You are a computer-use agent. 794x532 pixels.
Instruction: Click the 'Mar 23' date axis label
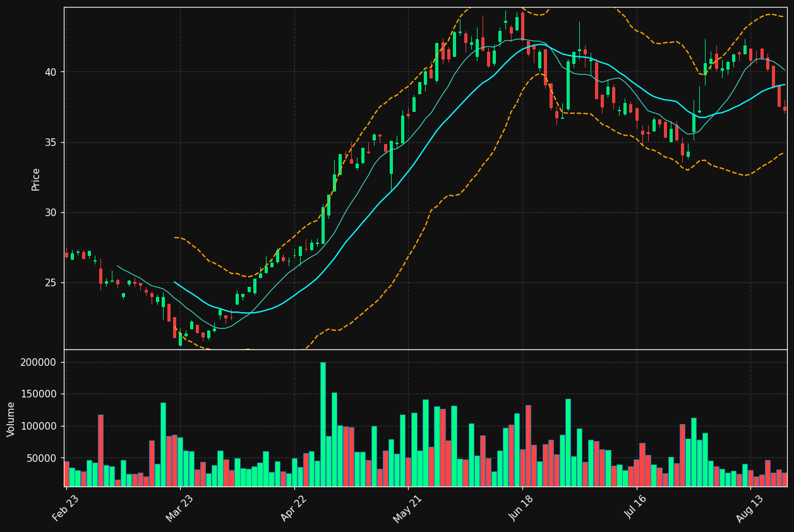point(179,508)
